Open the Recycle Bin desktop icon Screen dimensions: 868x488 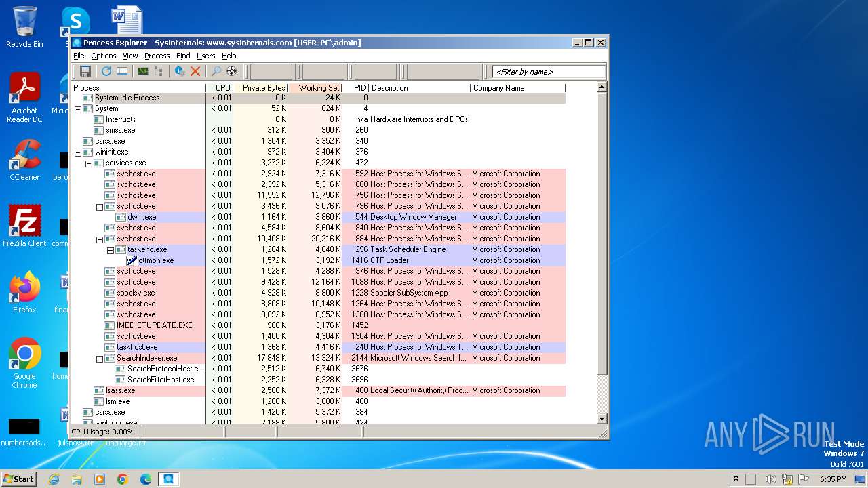point(24,27)
